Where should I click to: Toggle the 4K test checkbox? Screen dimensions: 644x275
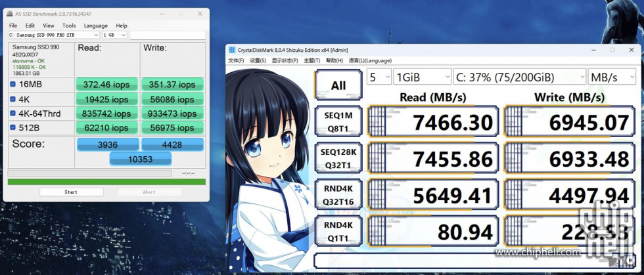[12, 99]
